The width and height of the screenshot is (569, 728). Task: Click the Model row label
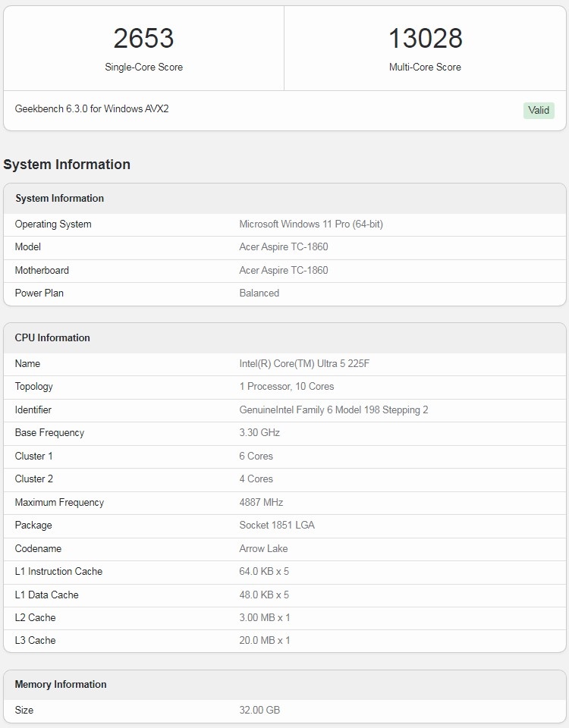28,247
